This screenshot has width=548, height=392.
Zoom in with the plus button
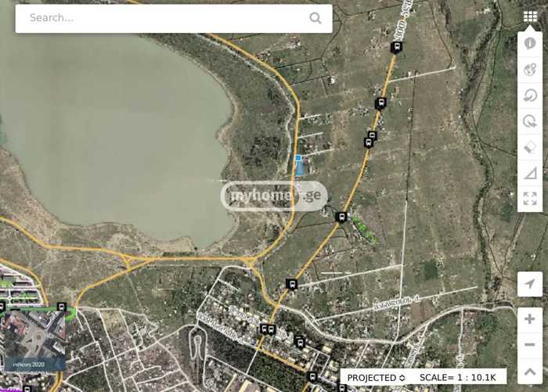[530, 319]
